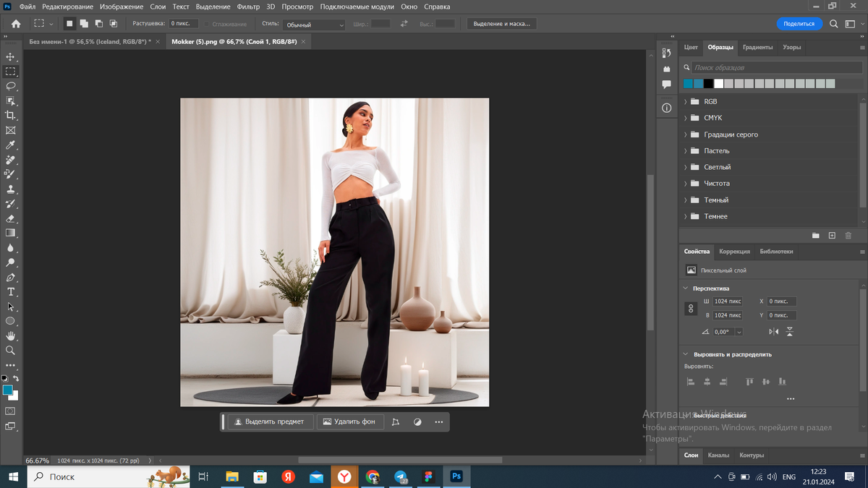Image resolution: width=868 pixels, height=488 pixels.
Task: Select the Move tool
Action: coord(10,56)
